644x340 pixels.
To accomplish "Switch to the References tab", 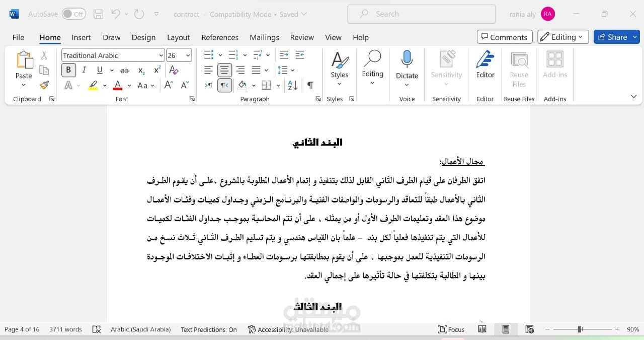I will (x=220, y=37).
